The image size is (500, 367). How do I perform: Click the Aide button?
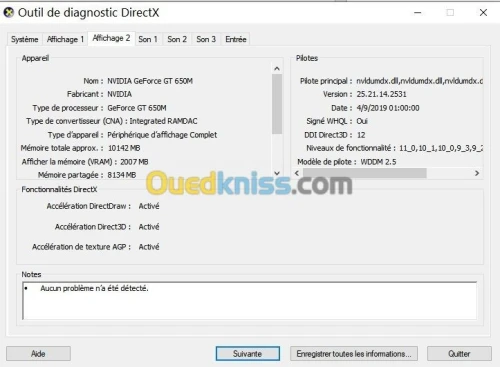point(38,354)
